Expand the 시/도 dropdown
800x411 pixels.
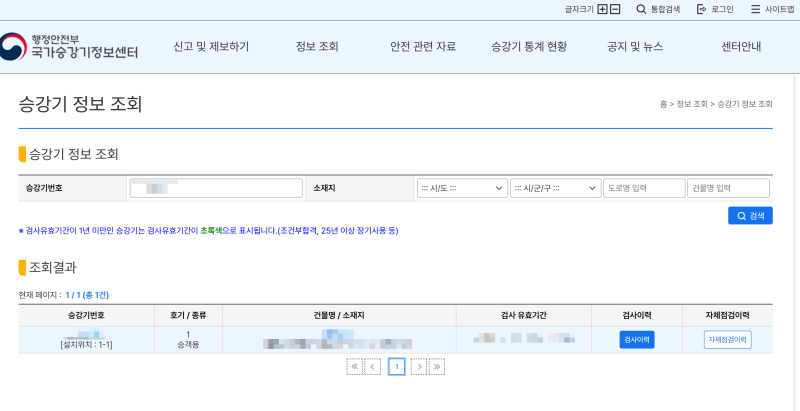pyautogui.click(x=462, y=188)
